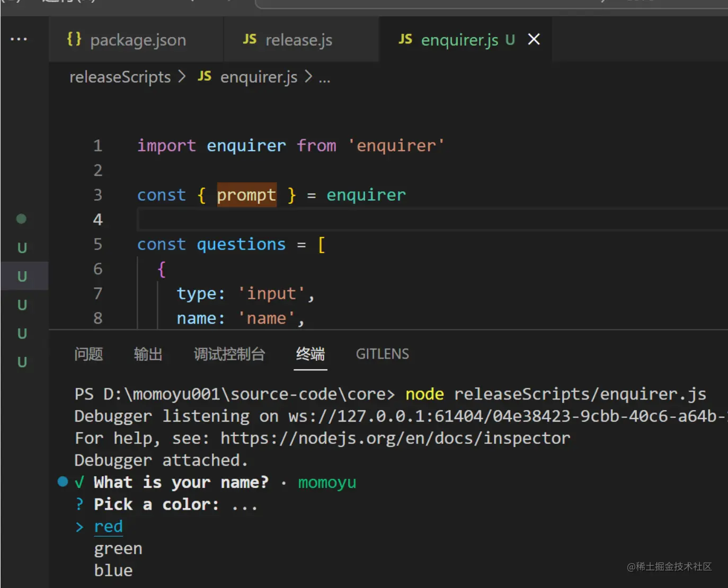Open the 输出 (Output) panel tab
This screenshot has height=588, width=728.
[148, 354]
